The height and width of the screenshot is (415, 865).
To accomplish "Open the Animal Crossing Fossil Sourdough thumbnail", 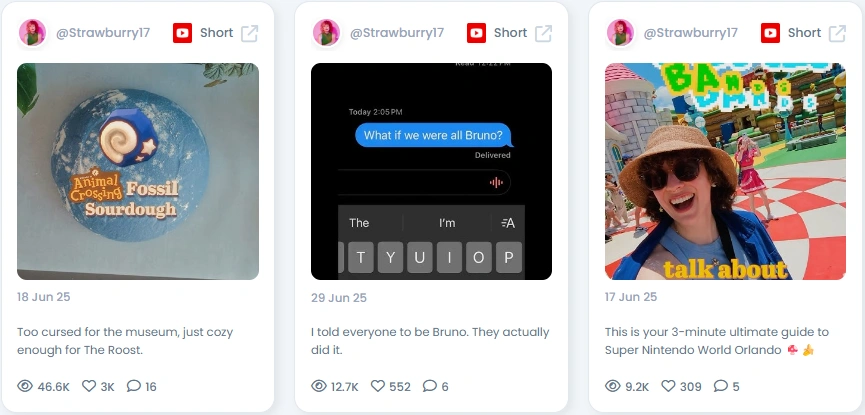I will (x=138, y=171).
